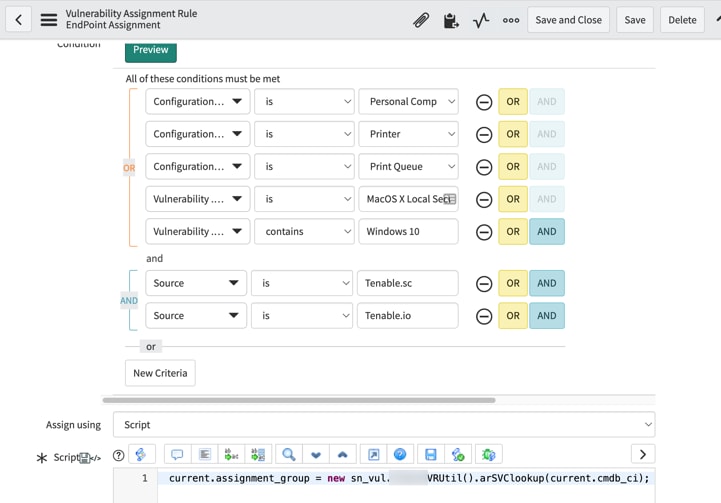Remove the MacOS X Local Sec condition
Viewport: 721px width, 503px height.
[484, 200]
